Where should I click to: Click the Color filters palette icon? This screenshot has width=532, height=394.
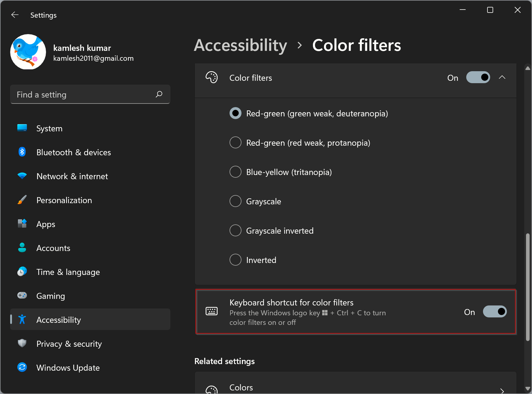212,77
